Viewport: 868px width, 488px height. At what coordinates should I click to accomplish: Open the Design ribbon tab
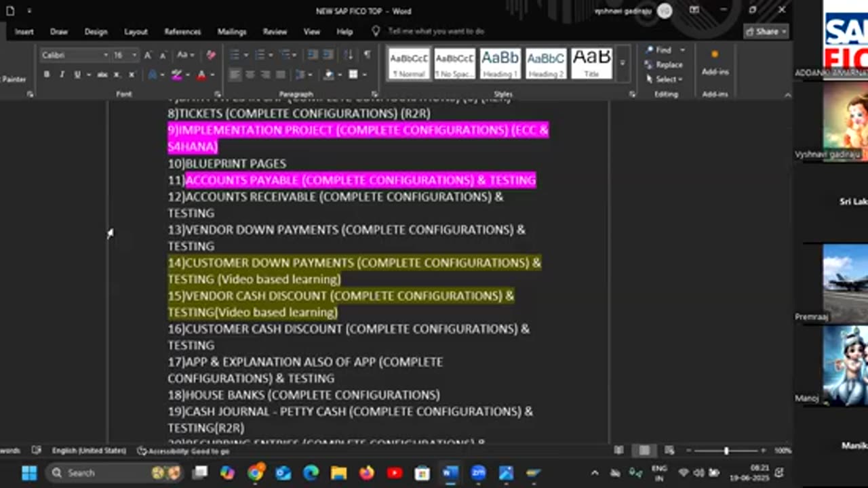pos(96,31)
